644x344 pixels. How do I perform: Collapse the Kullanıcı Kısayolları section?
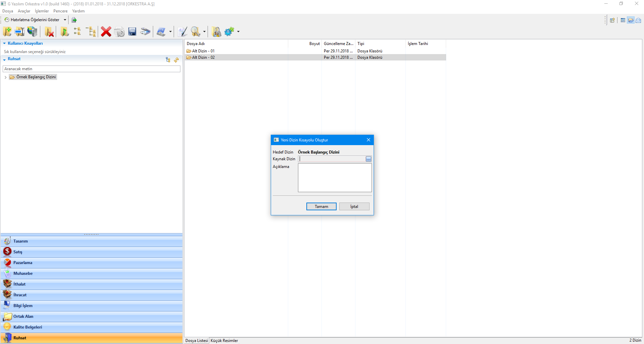pos(4,43)
